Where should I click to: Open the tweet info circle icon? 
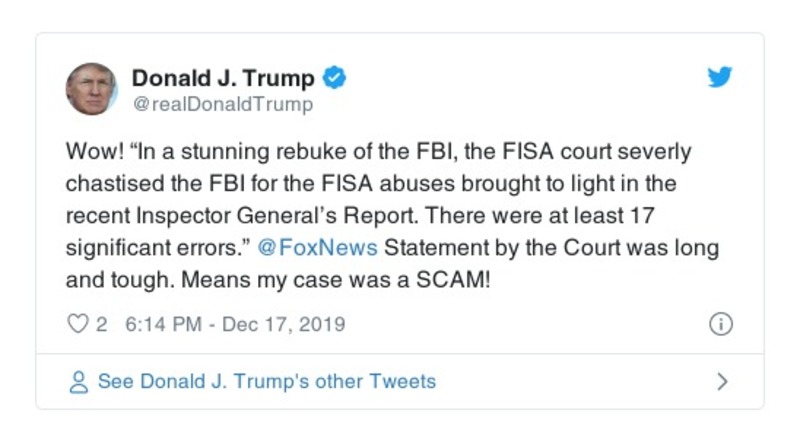[x=720, y=324]
